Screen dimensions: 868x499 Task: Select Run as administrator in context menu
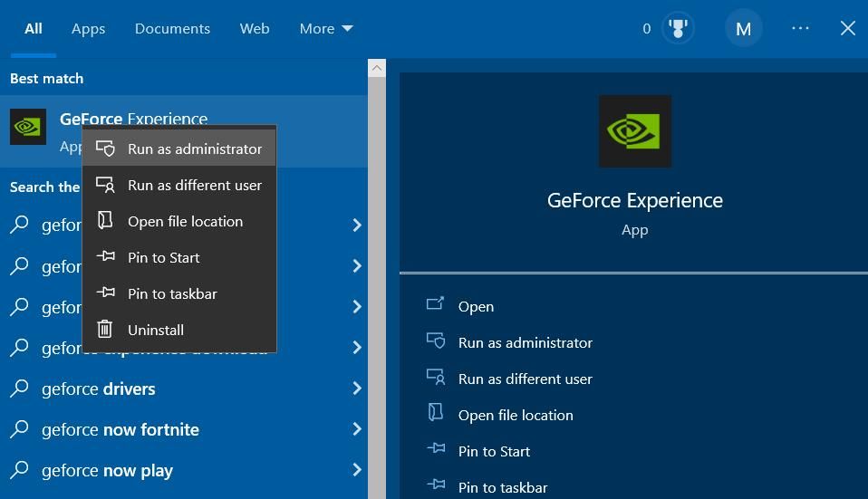tap(178, 149)
